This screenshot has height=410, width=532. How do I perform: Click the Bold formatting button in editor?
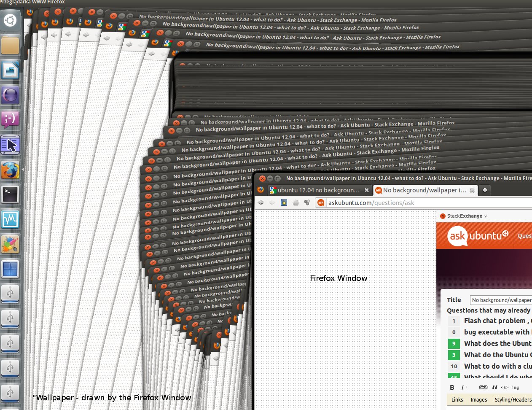point(452,387)
